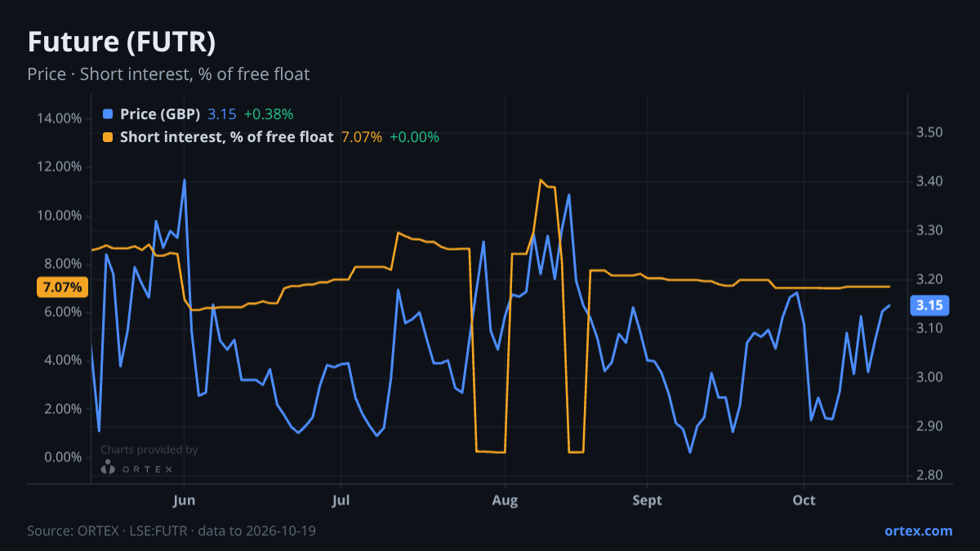Select the Short interest, % of free float legend label
The height and width of the screenshot is (551, 980).
pyautogui.click(x=227, y=137)
